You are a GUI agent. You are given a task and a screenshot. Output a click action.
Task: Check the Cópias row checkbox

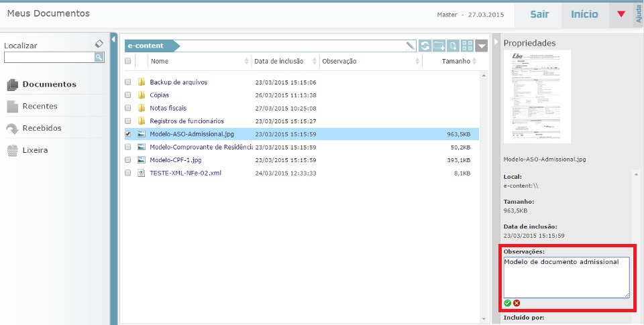coord(127,95)
